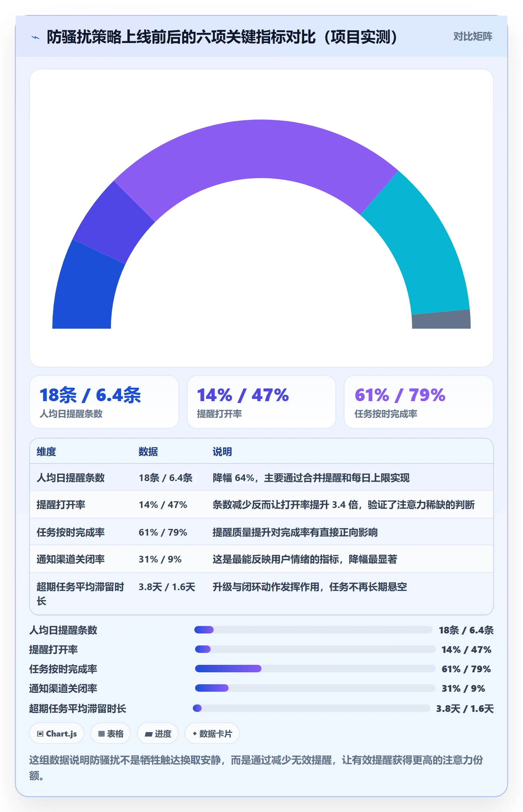Click the 进度 tag chip
The height and width of the screenshot is (812, 523).
click(158, 734)
